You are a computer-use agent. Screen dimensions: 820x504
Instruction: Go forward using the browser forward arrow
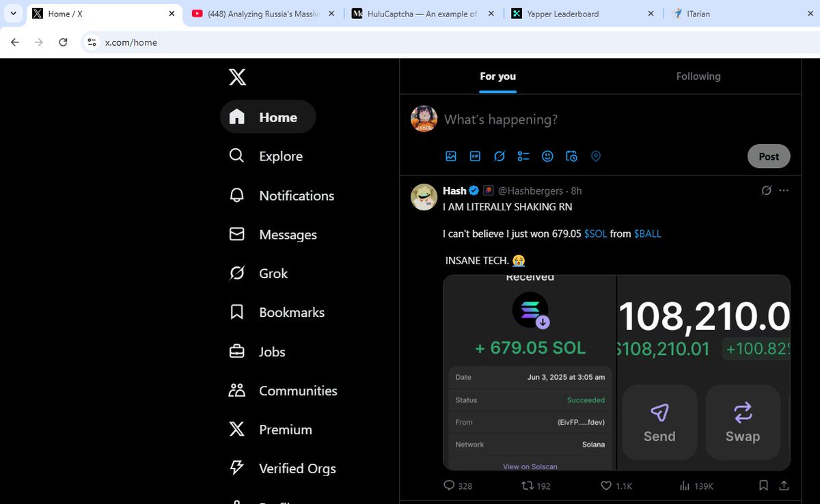click(x=39, y=42)
